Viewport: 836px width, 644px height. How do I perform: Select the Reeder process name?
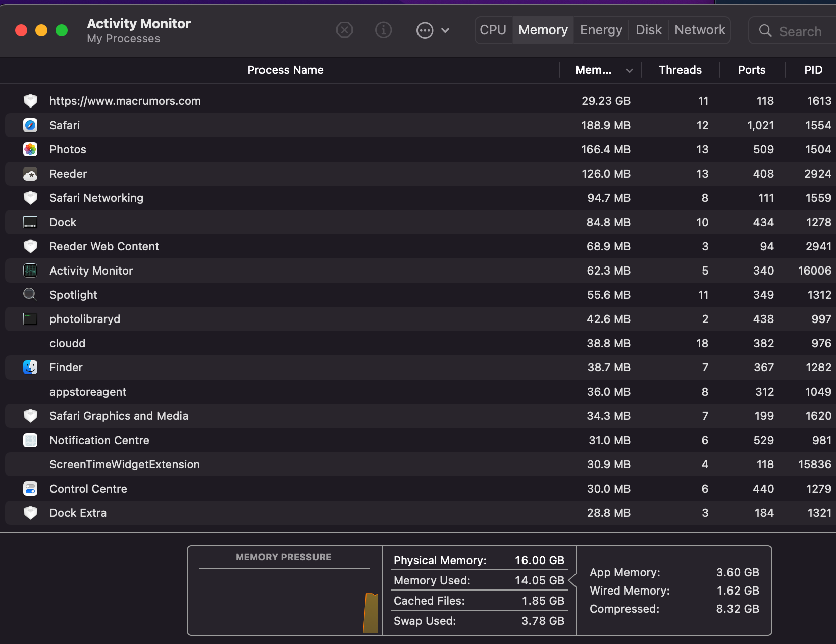pyautogui.click(x=68, y=174)
